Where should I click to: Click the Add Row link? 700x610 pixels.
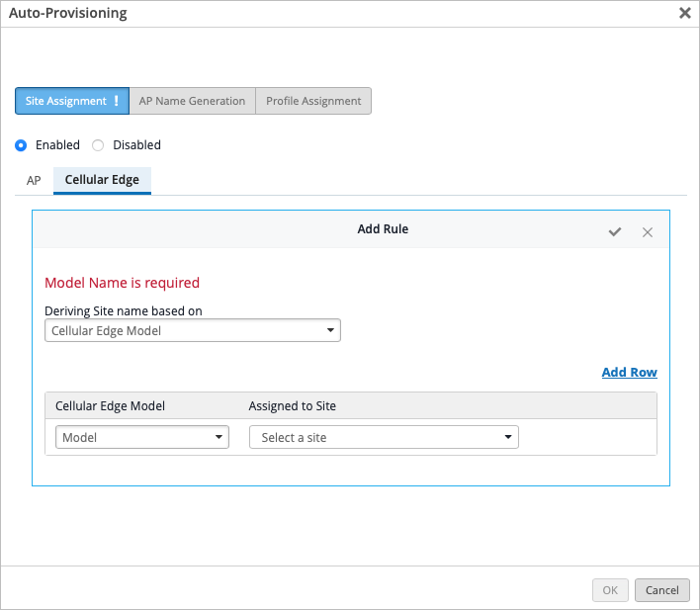click(629, 373)
